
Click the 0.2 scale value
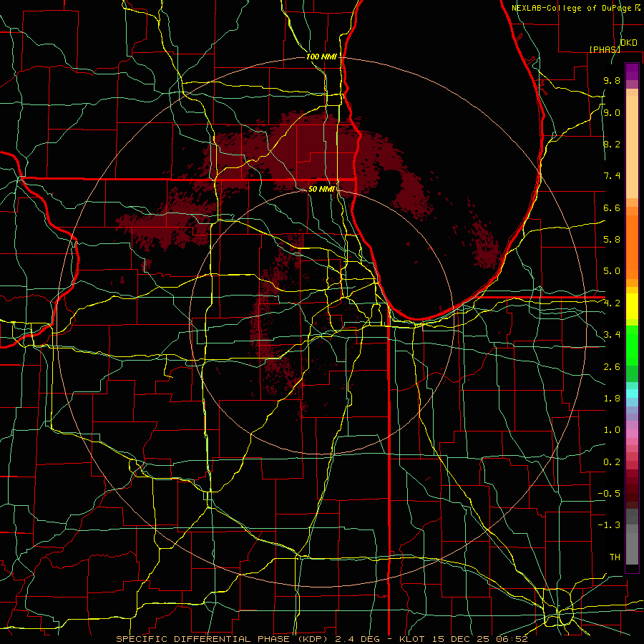coord(612,462)
